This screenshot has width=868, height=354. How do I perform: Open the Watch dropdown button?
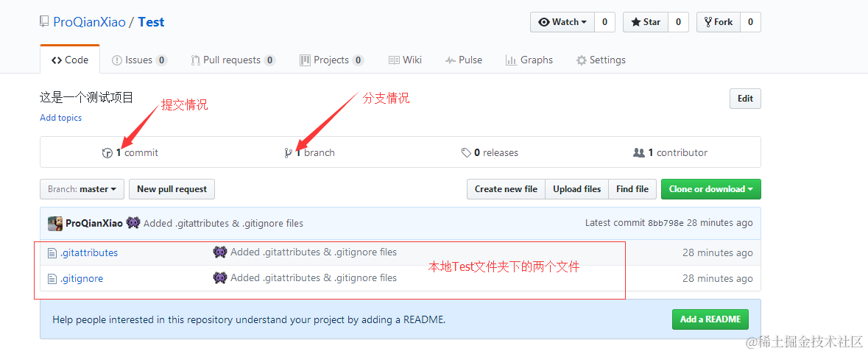562,22
